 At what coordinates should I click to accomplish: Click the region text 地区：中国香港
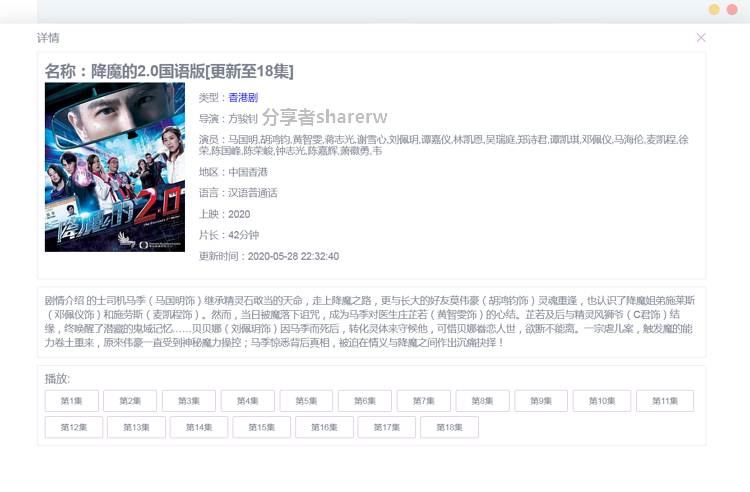click(233, 172)
